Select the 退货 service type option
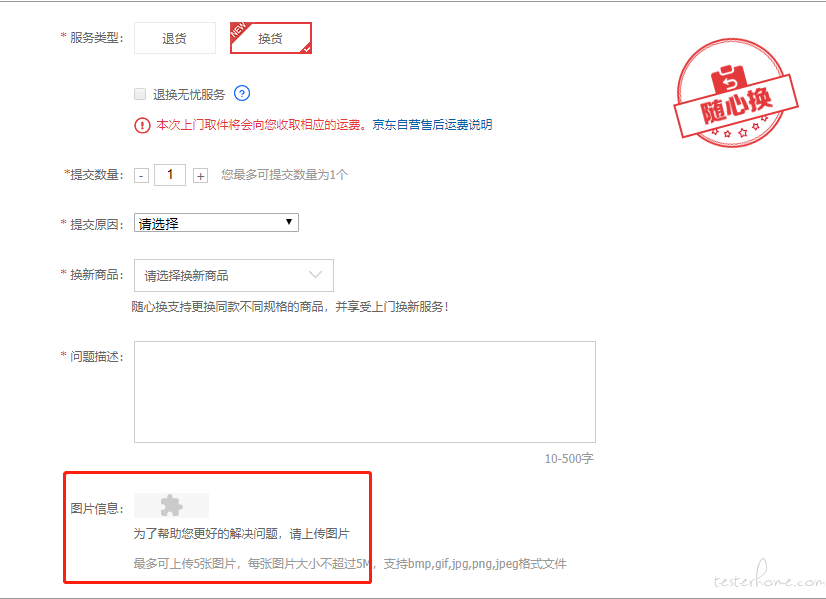The height and width of the screenshot is (599, 826). click(175, 38)
